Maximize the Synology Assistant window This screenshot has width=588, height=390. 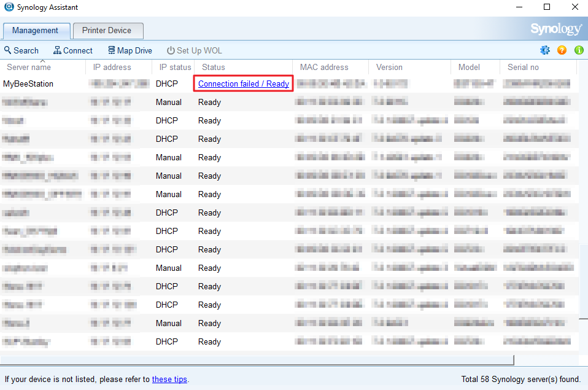(x=547, y=7)
